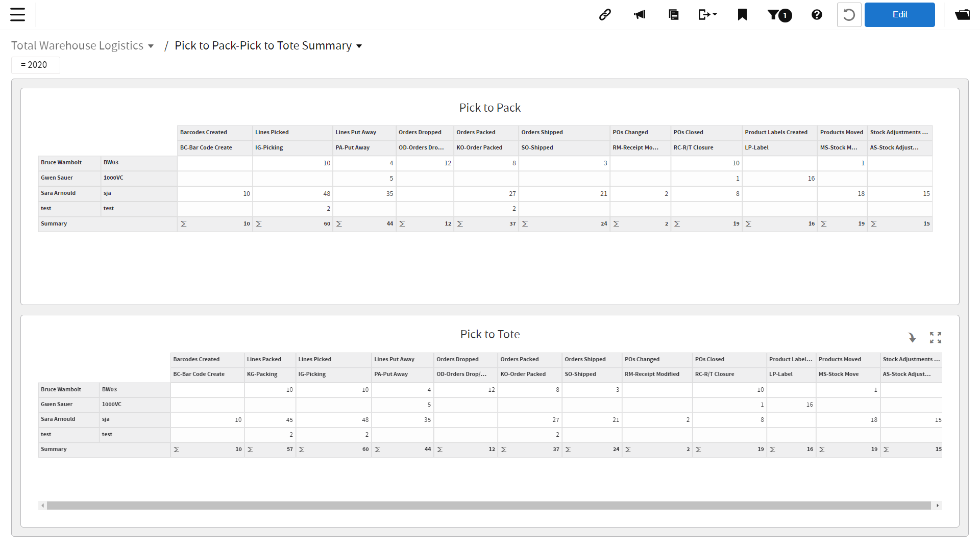Click the bookmark icon
Viewport: 980px width, 551px height.
[x=742, y=14]
